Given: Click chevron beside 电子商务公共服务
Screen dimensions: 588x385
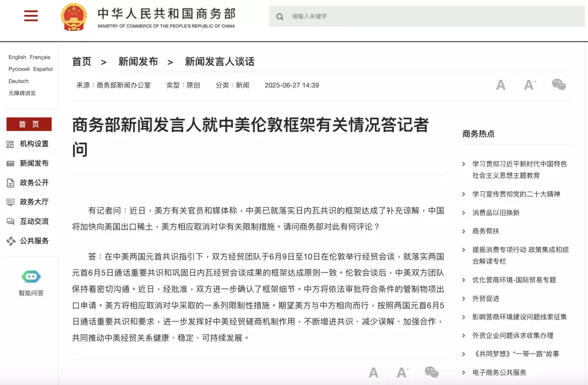Looking at the screenshot, I should 464,372.
